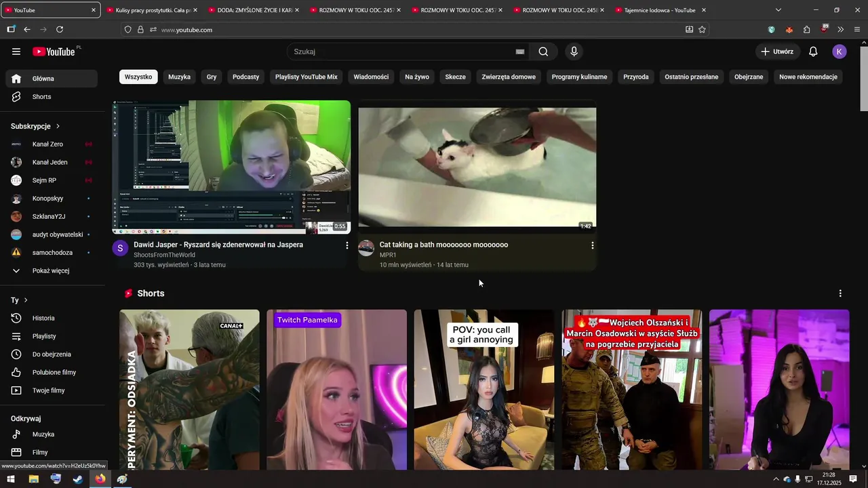Open the account avatar K menu
Image resolution: width=868 pixels, height=488 pixels.
(840, 52)
